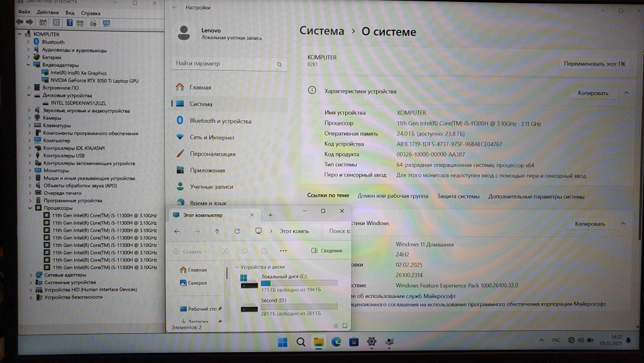Select Local Disk (C:) drive icon

click(x=249, y=282)
